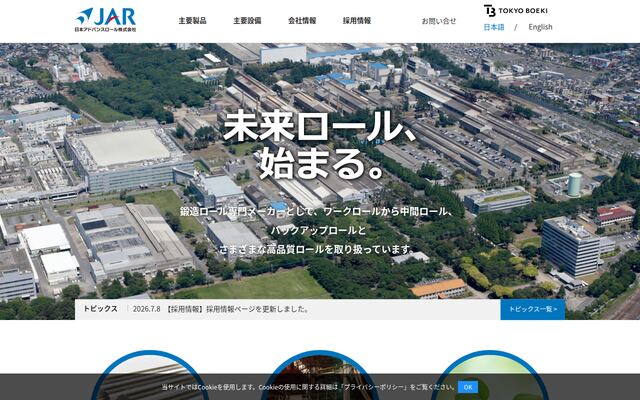Viewport: 640px width, 400px height.
Task: Click the トピックス label in news bar
Action: (x=100, y=309)
